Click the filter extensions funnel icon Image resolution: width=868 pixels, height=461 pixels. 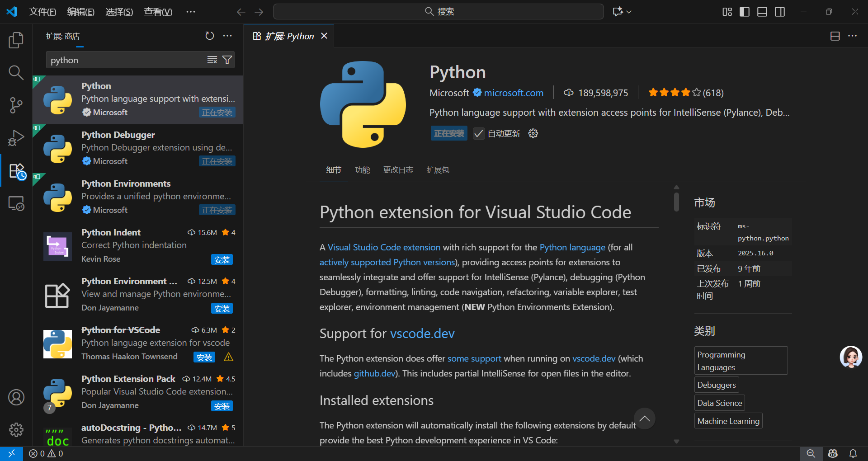coord(227,60)
